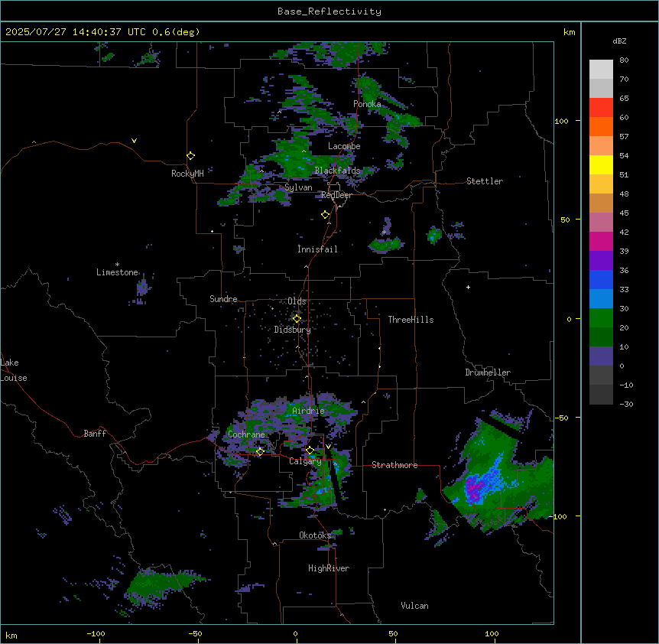Viewport: 659px width, 644px height.
Task: Click the HighRiver label
Action: [x=329, y=568]
